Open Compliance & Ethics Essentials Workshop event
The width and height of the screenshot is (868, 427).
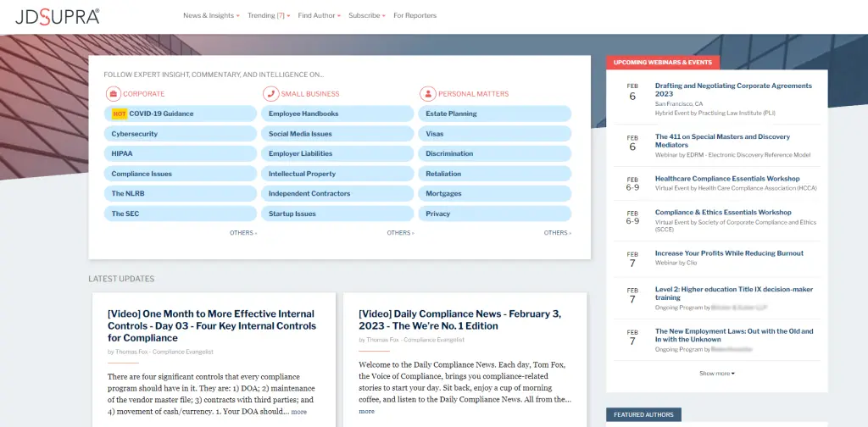coord(723,213)
